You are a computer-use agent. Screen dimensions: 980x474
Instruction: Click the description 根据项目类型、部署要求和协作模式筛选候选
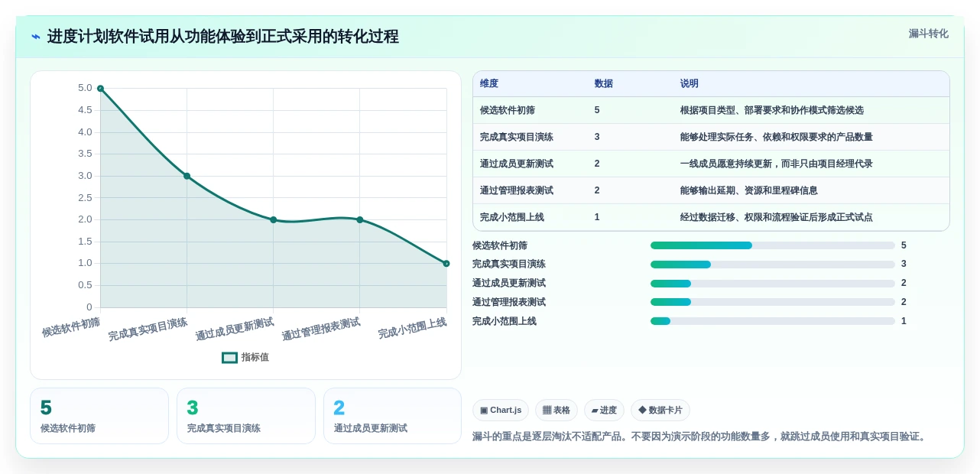[x=772, y=110]
